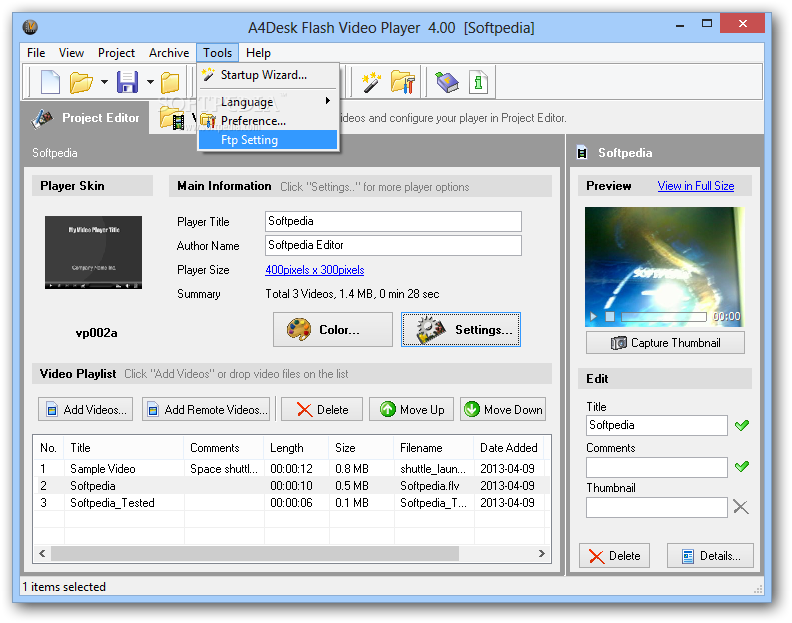Click the green info toolbar icon

tap(478, 82)
